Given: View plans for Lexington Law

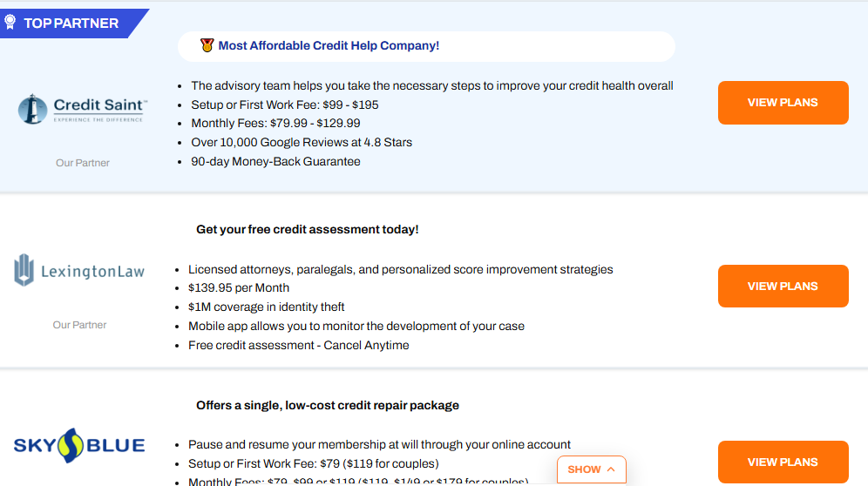Looking at the screenshot, I should (x=783, y=287).
